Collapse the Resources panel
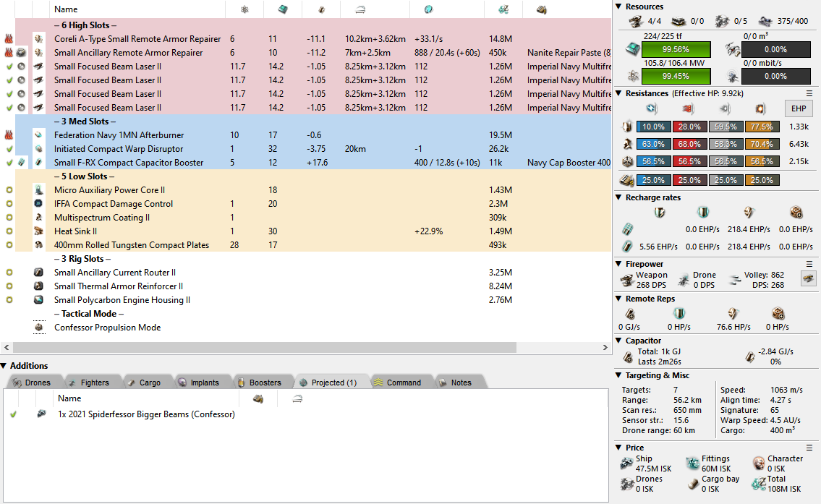This screenshot has height=504, width=821. pos(618,7)
